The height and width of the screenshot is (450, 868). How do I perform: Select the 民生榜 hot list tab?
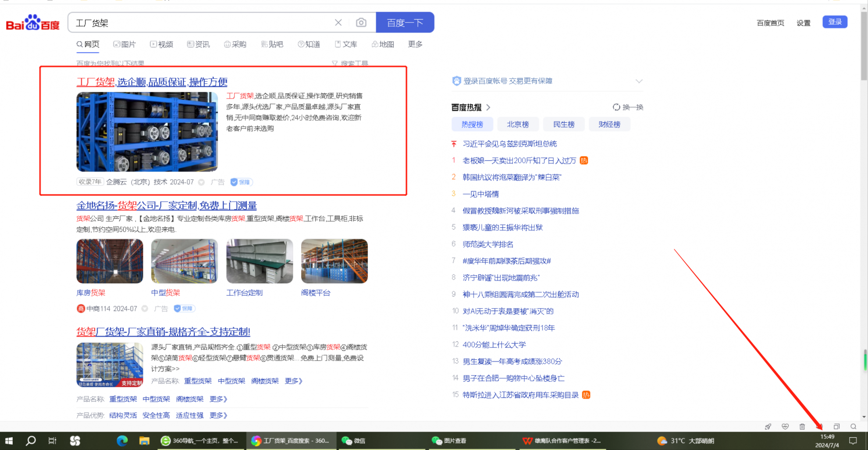[564, 124]
